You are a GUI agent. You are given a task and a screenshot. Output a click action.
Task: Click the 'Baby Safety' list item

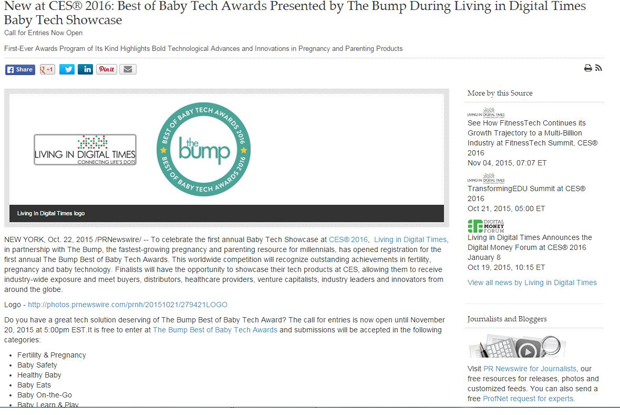click(37, 365)
